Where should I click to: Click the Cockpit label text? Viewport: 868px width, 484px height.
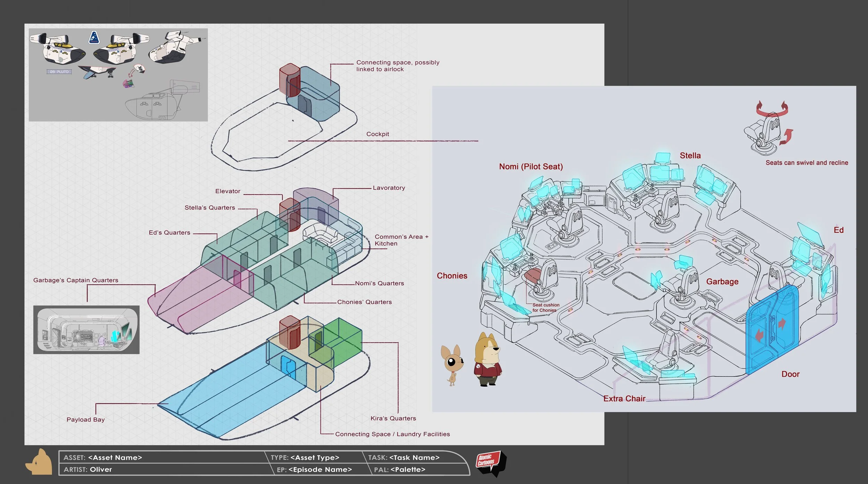377,134
